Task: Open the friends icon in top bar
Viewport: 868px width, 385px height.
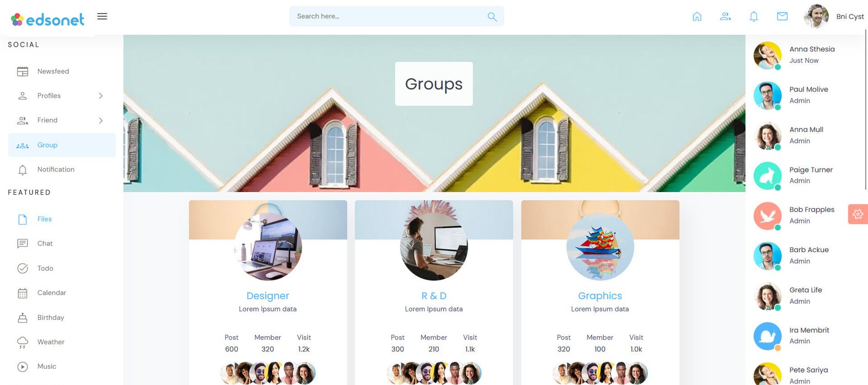Action: pyautogui.click(x=725, y=17)
